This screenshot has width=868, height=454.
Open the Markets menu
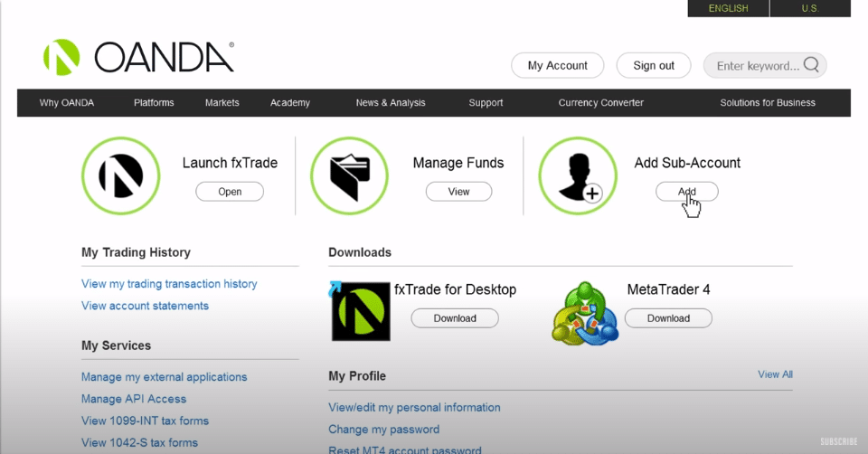click(222, 102)
